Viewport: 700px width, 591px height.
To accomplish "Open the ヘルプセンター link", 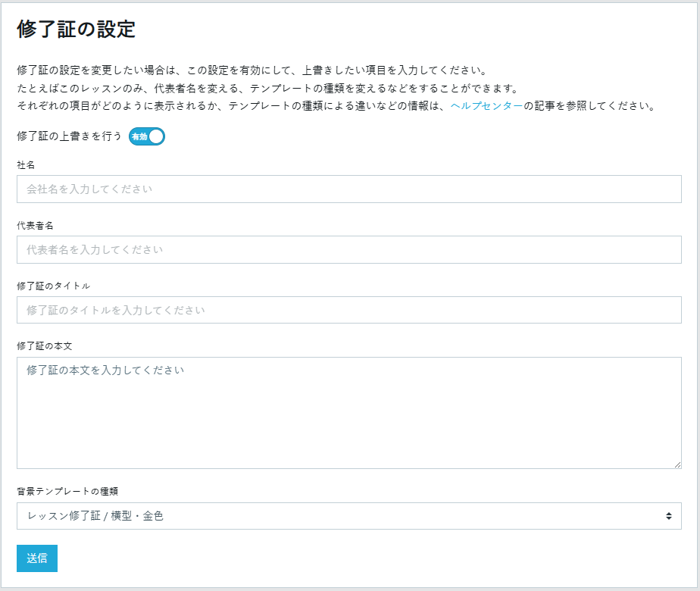I will pos(486,106).
